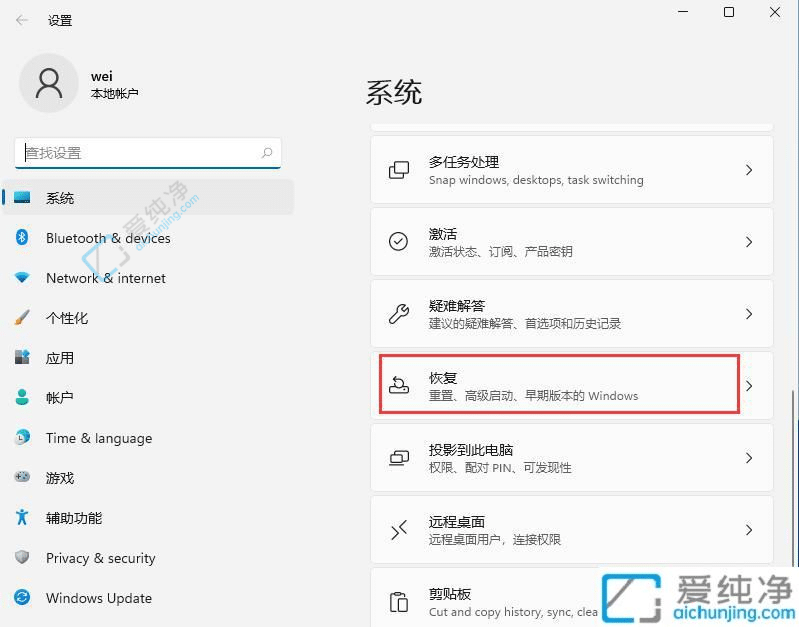Select the System monitor icon in sidebar
This screenshot has height=627, width=799.
[22, 197]
